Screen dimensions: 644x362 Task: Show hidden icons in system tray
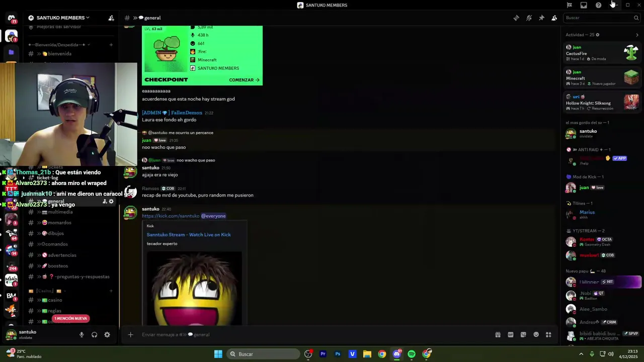click(581, 354)
